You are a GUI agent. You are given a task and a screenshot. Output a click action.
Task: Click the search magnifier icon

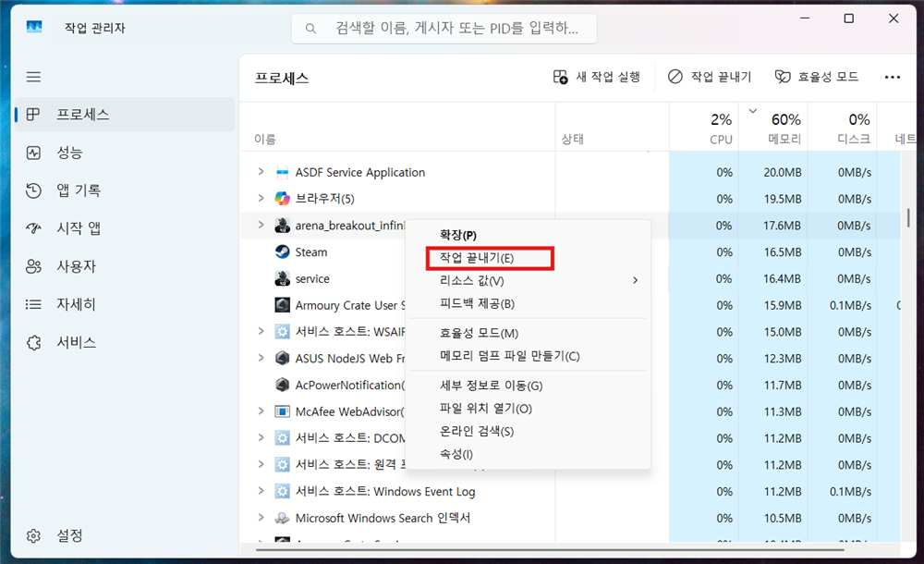pyautogui.click(x=310, y=29)
